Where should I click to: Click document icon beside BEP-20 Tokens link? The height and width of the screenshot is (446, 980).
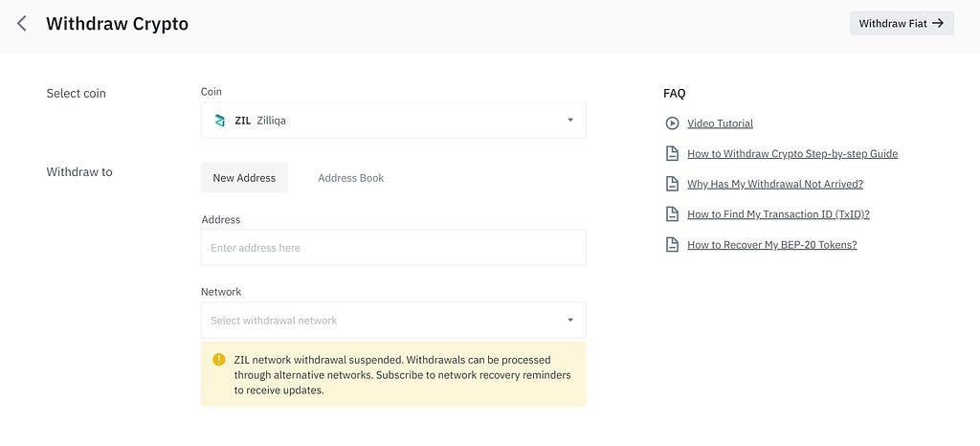click(672, 245)
